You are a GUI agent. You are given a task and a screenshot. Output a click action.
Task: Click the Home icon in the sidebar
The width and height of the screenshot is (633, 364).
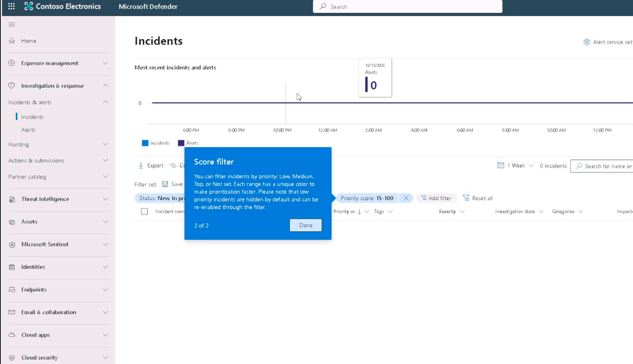click(12, 41)
